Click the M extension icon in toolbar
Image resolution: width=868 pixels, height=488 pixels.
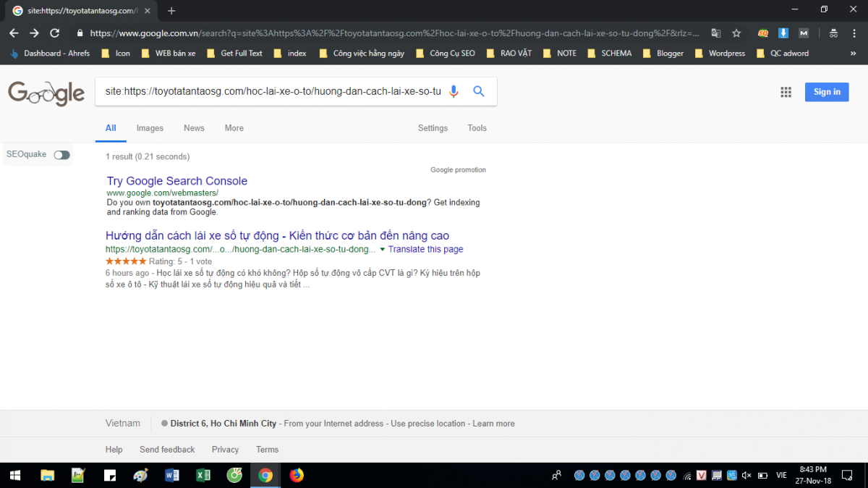click(804, 33)
